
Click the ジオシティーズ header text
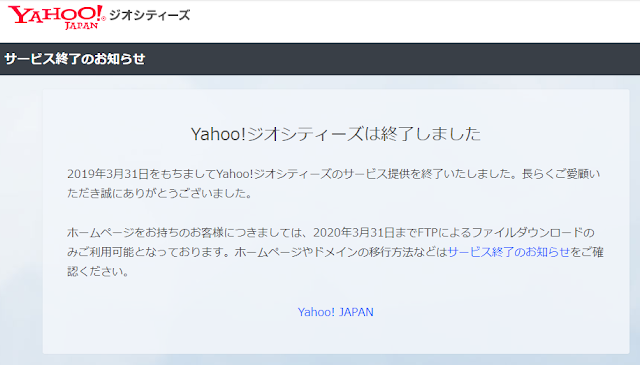(x=149, y=15)
